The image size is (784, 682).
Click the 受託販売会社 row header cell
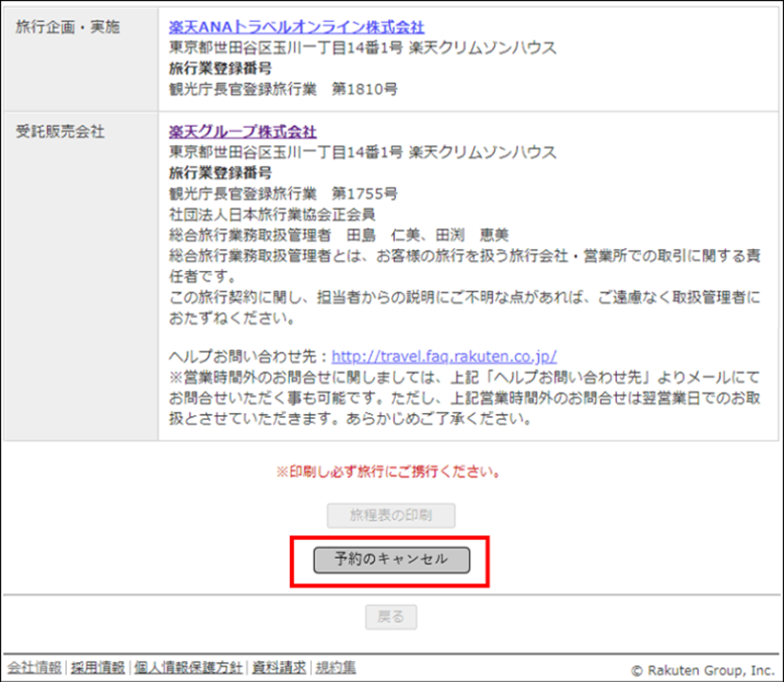[60, 132]
